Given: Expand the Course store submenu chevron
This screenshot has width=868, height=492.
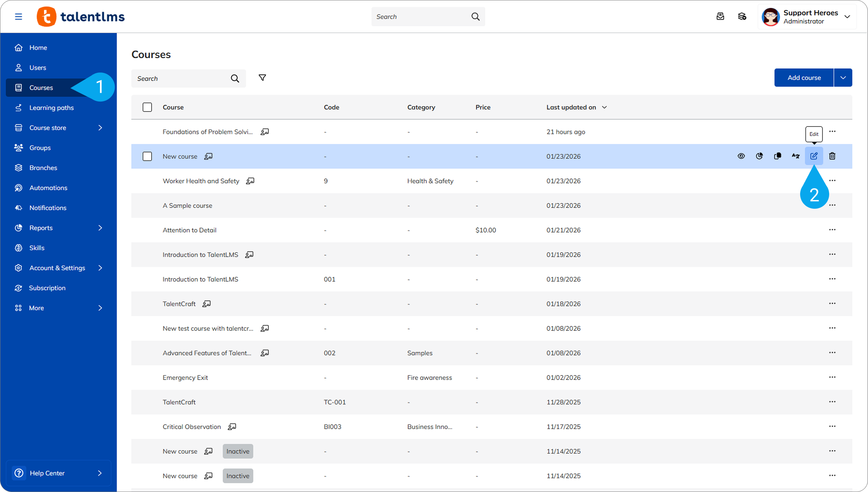Looking at the screenshot, I should tap(100, 128).
